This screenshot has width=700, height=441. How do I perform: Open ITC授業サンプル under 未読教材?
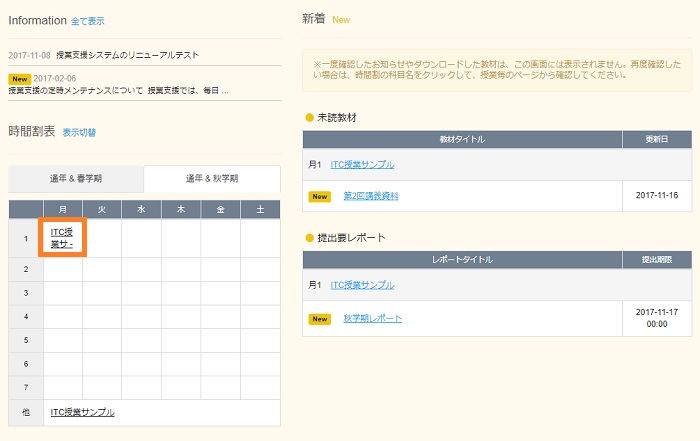tap(362, 164)
